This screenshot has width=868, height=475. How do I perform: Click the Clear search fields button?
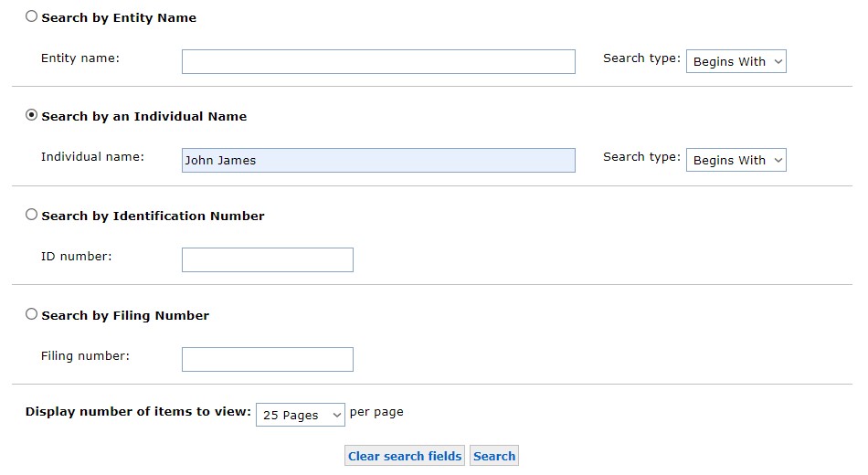tap(405, 456)
